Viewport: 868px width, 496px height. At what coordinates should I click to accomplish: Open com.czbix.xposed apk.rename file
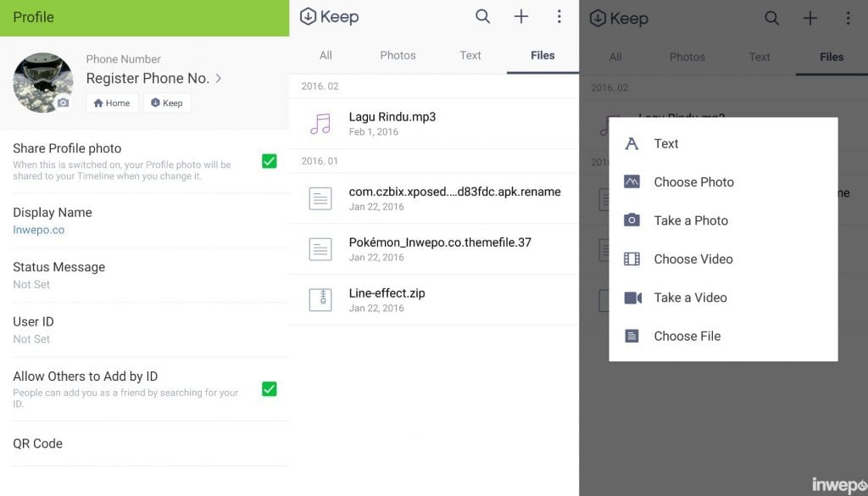pos(434,198)
